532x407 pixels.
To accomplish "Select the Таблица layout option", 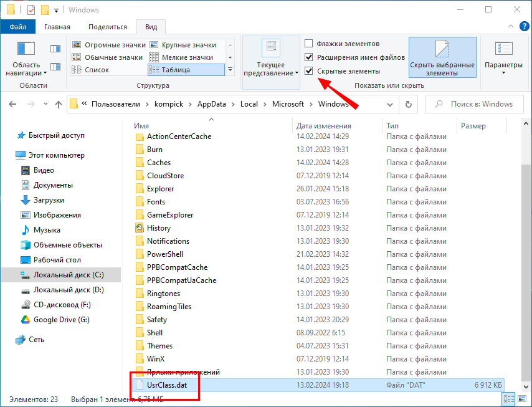I will coord(186,70).
